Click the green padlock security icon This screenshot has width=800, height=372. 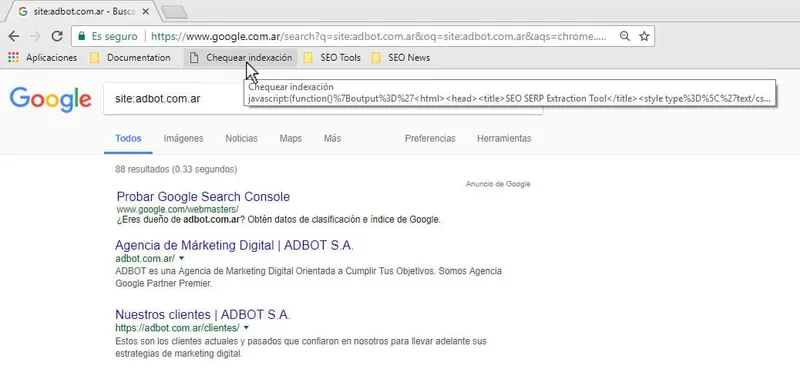(81, 36)
